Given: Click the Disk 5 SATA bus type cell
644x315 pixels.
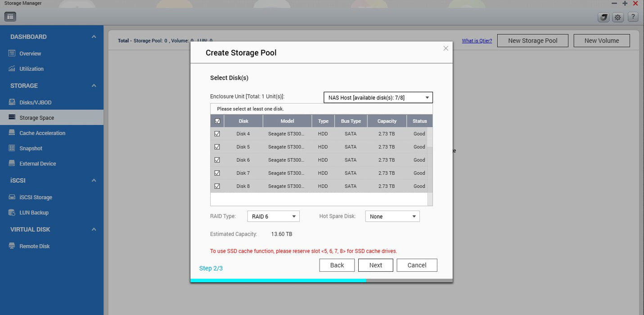Looking at the screenshot, I should click(x=351, y=147).
